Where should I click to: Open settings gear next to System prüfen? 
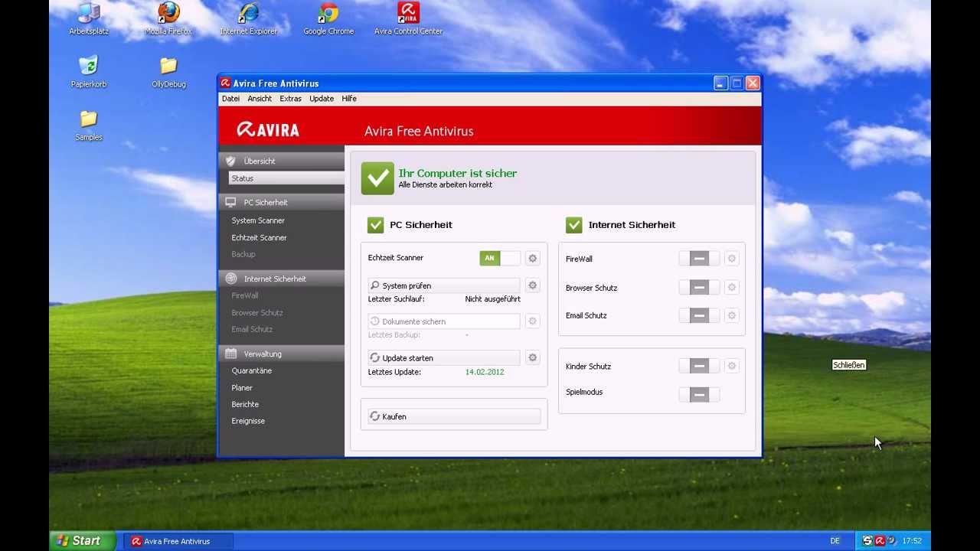point(533,285)
